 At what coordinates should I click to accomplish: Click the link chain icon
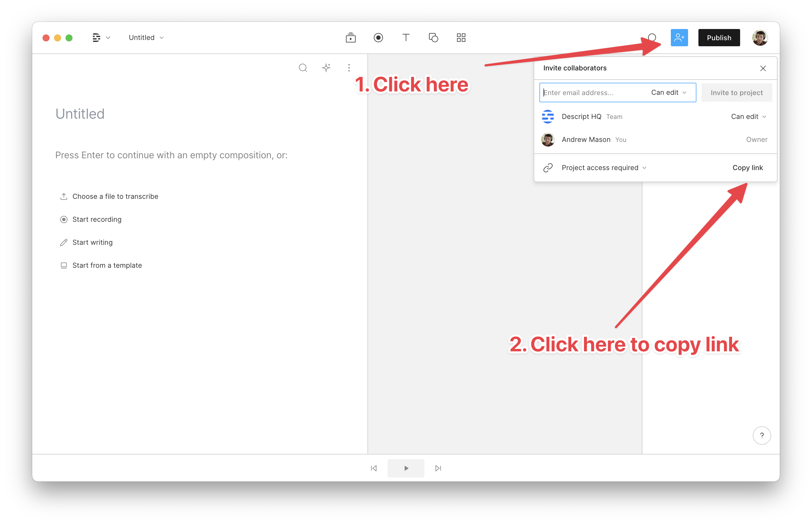[547, 168]
